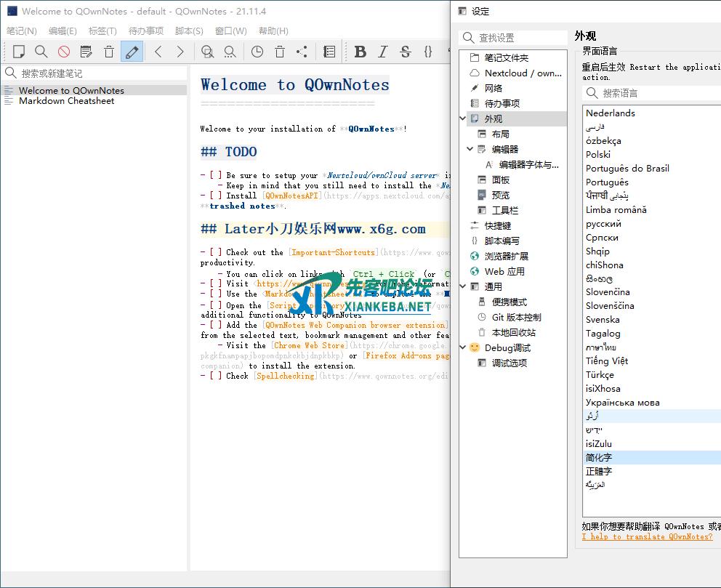Click the new note icon in toolbar
This screenshot has width=721, height=588.
click(x=19, y=52)
